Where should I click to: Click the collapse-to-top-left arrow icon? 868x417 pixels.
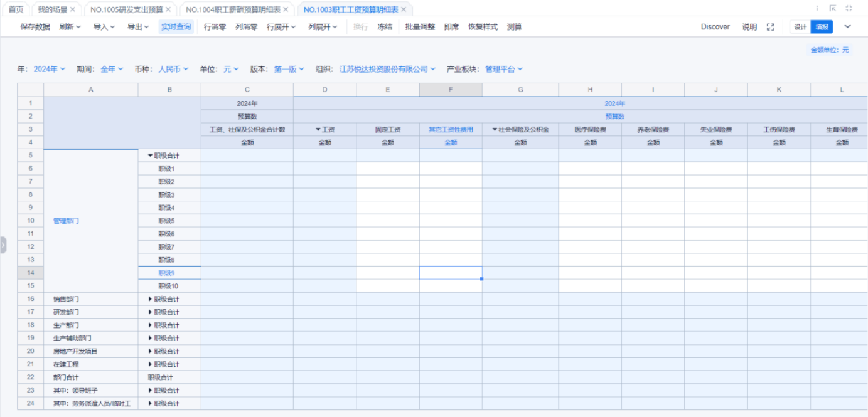(833, 9)
